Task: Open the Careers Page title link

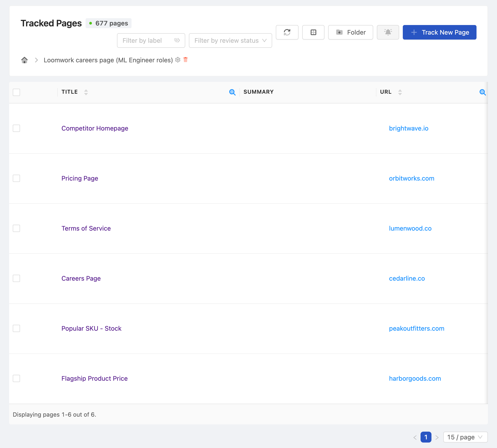Action: (x=81, y=278)
